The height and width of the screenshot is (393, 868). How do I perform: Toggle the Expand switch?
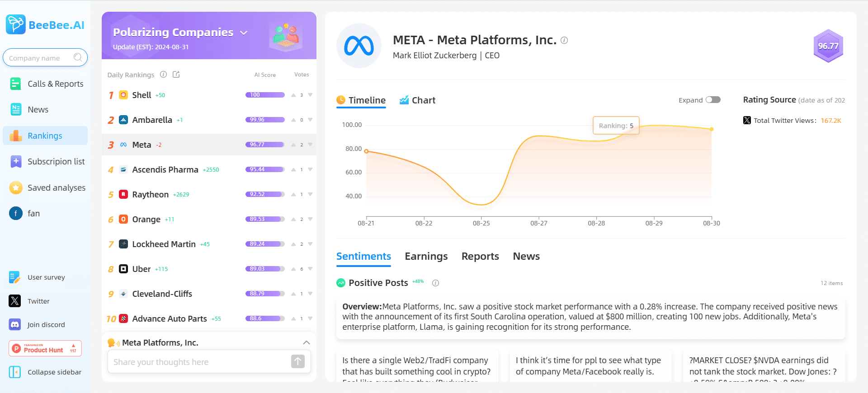tap(713, 100)
